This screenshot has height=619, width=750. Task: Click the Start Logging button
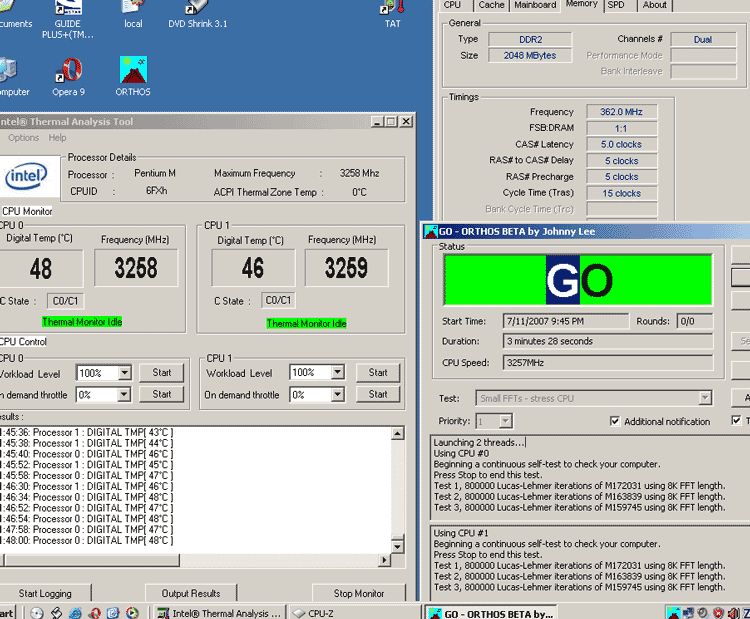[x=45, y=593]
